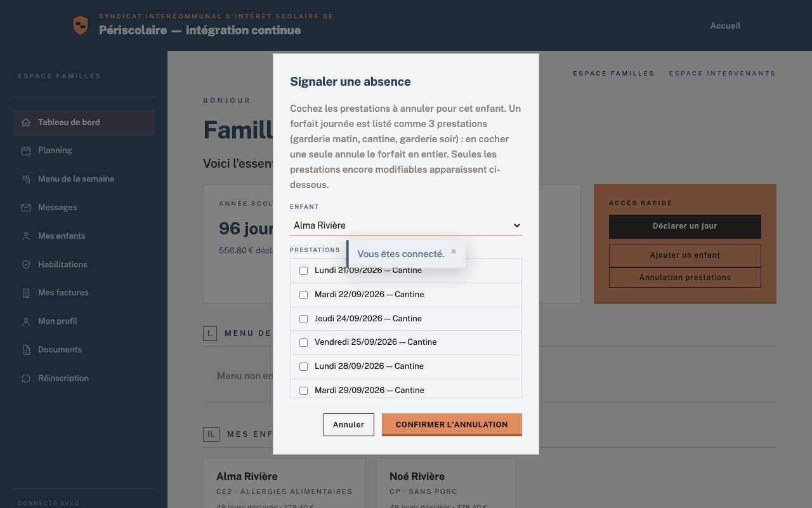Select Vendredi 25/09/2026 Cantine checkbox
The image size is (812, 508).
coord(303,342)
